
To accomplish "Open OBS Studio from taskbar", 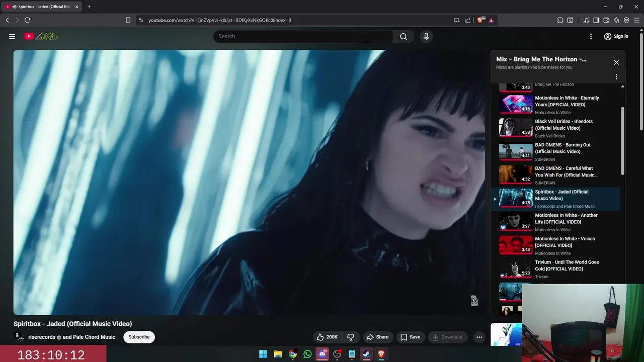I will tap(337, 354).
